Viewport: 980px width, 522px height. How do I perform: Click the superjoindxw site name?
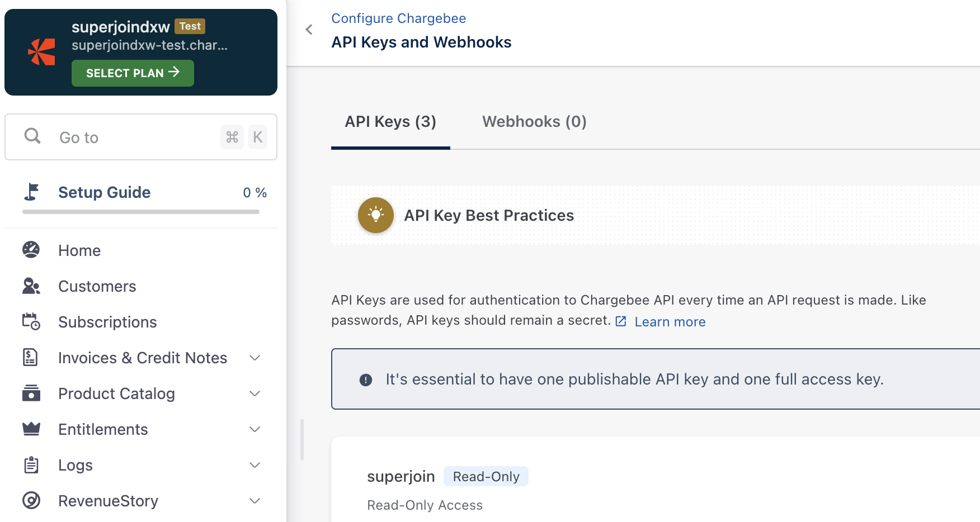tap(121, 27)
